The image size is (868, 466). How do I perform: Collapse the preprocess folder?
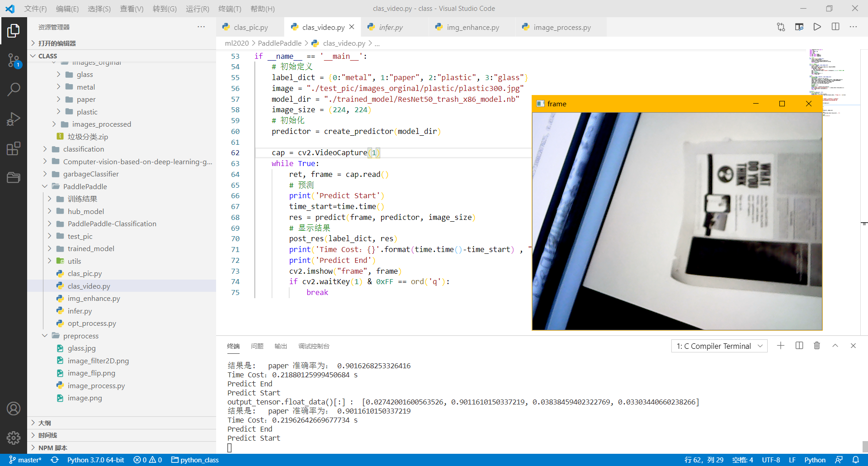point(80,336)
